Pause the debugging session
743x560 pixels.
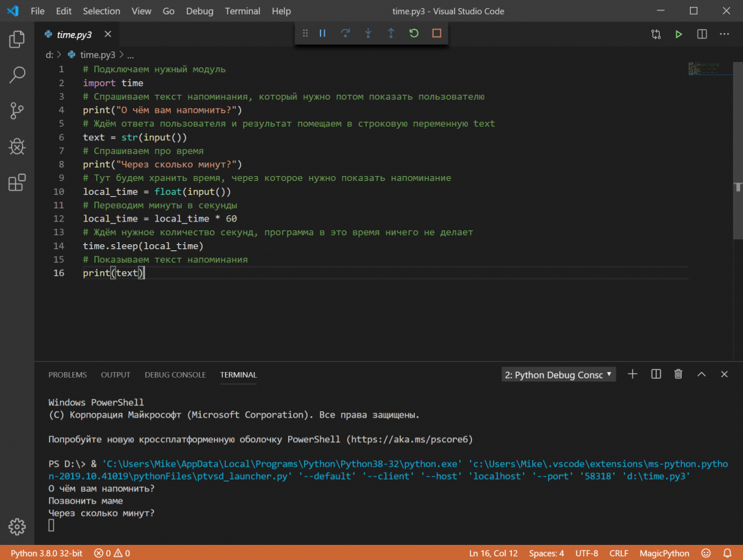[322, 33]
